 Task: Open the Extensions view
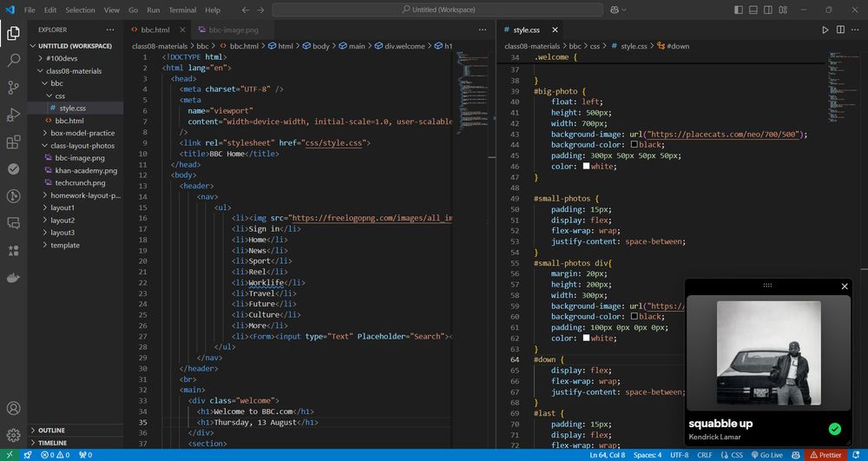13,142
